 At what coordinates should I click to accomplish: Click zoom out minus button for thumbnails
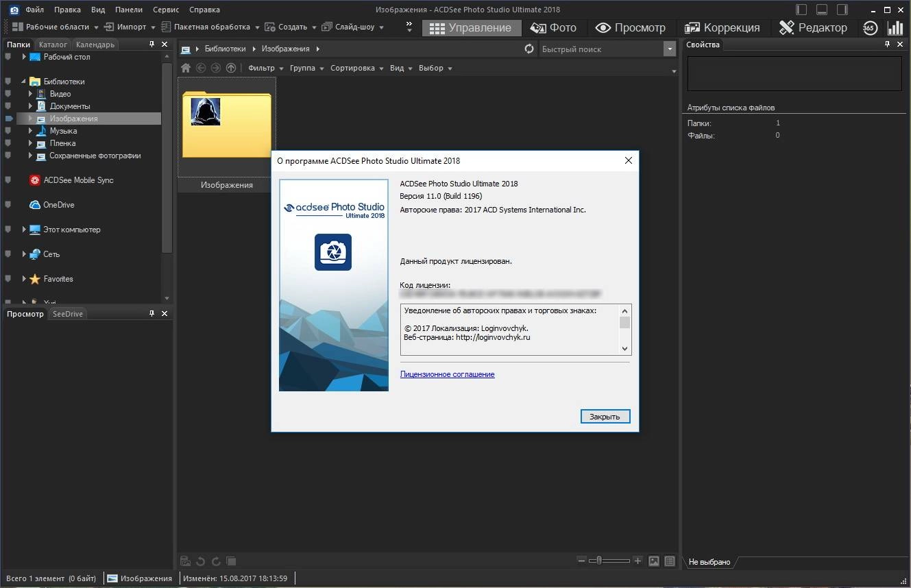(581, 561)
